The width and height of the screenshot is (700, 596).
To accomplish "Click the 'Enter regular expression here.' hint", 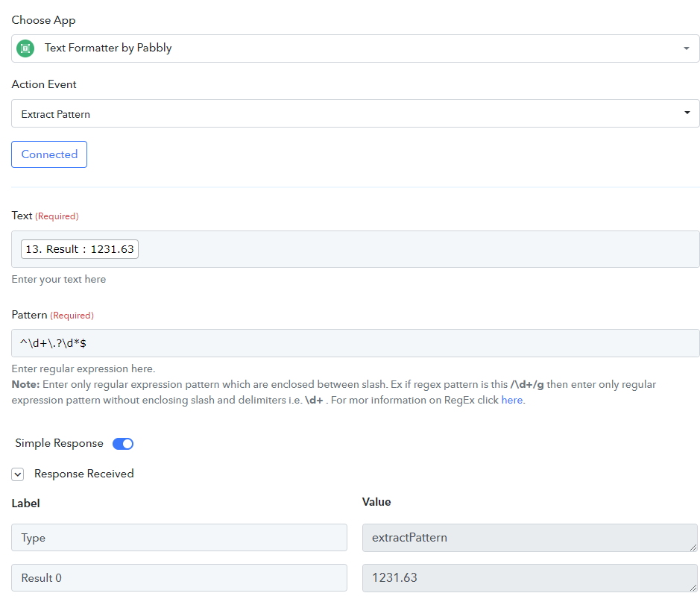I will pos(83,368).
